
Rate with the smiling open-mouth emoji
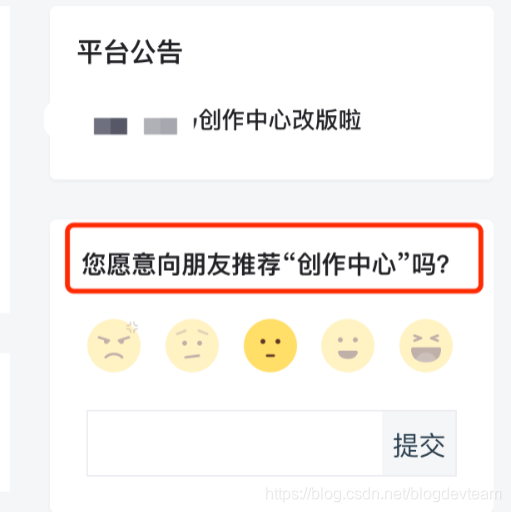click(x=348, y=346)
